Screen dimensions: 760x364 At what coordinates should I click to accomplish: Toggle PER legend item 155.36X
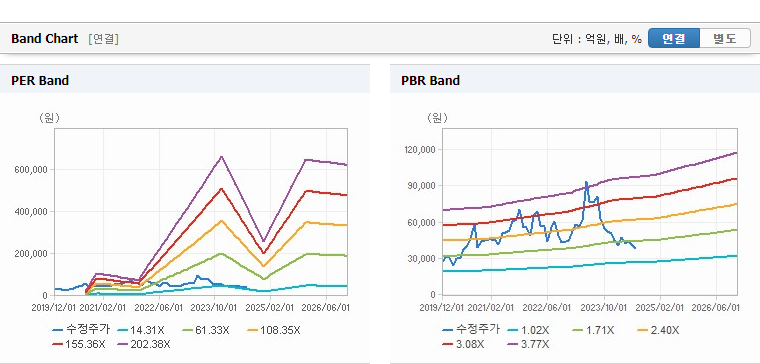click(x=79, y=344)
